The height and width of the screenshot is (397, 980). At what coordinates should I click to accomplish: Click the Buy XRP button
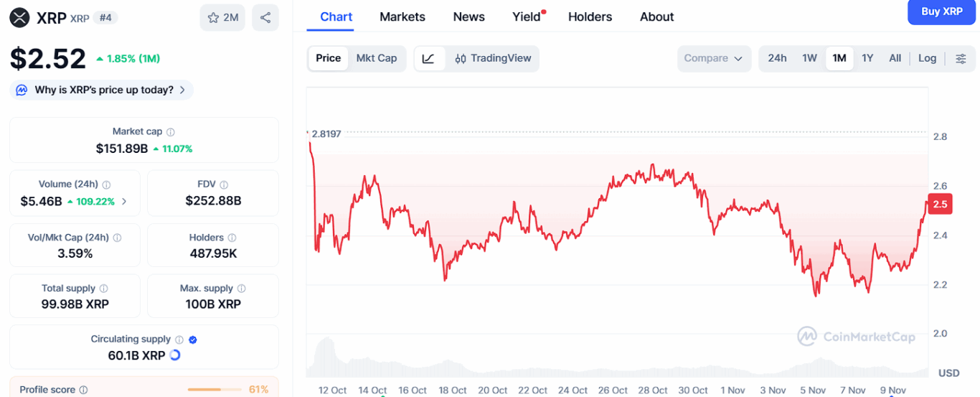click(941, 11)
